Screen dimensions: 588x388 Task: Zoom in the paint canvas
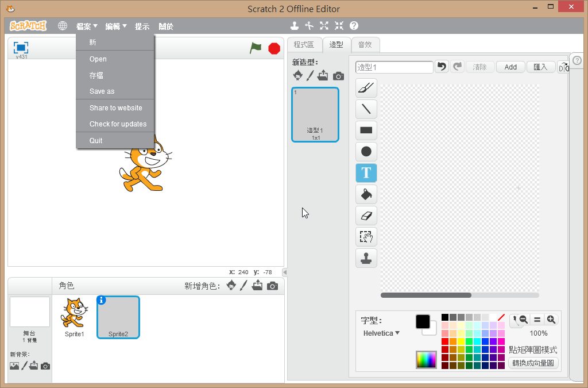click(551, 320)
